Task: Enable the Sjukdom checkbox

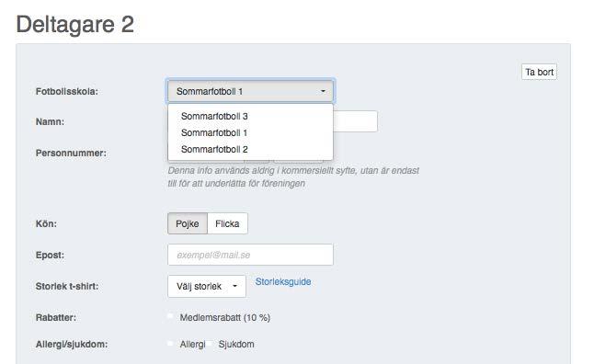Action: point(209,343)
